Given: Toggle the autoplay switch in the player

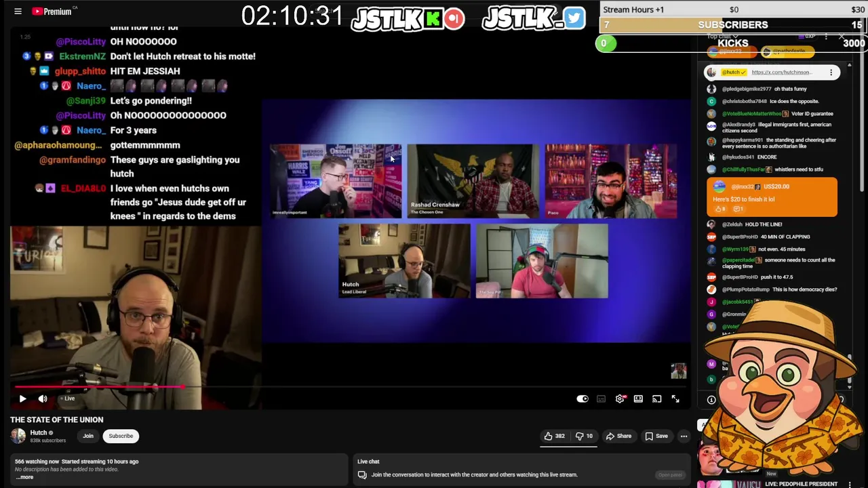Looking at the screenshot, I should pos(583,399).
